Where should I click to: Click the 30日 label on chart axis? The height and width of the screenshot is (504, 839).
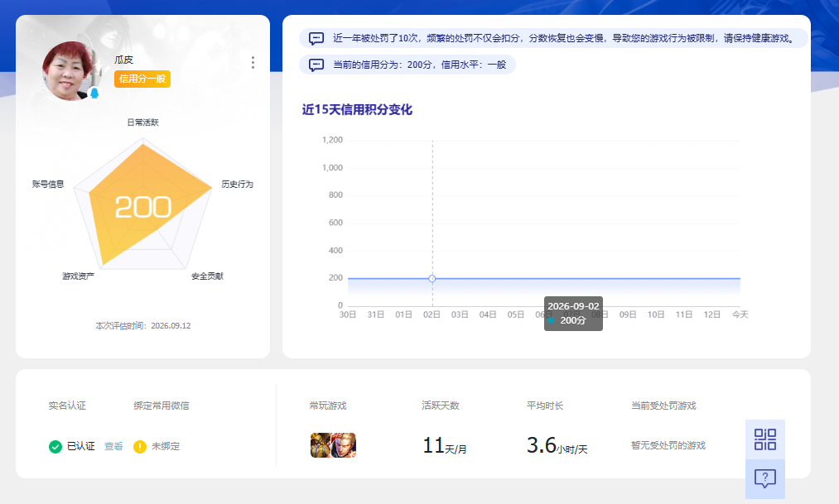[x=348, y=314]
